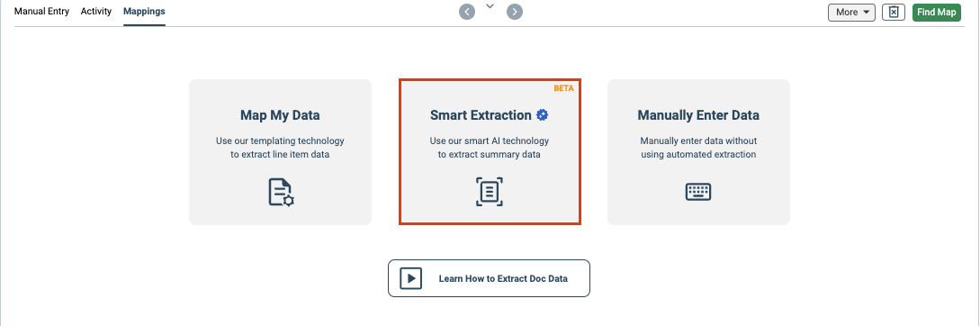Click the play icon in Learn How button
This screenshot has width=980, height=326.
pos(410,278)
